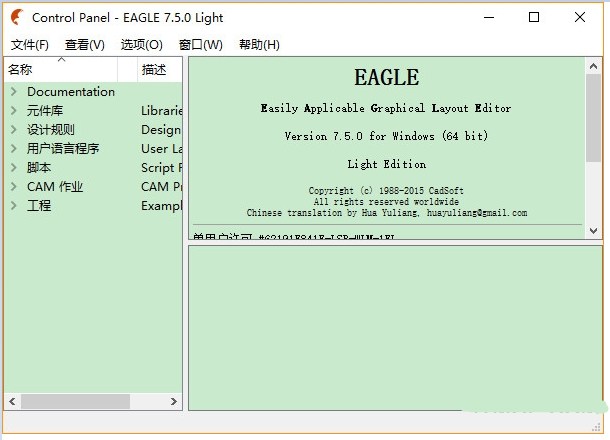Click the 'Libraries' description text
This screenshot has width=610, height=440.
161,110
